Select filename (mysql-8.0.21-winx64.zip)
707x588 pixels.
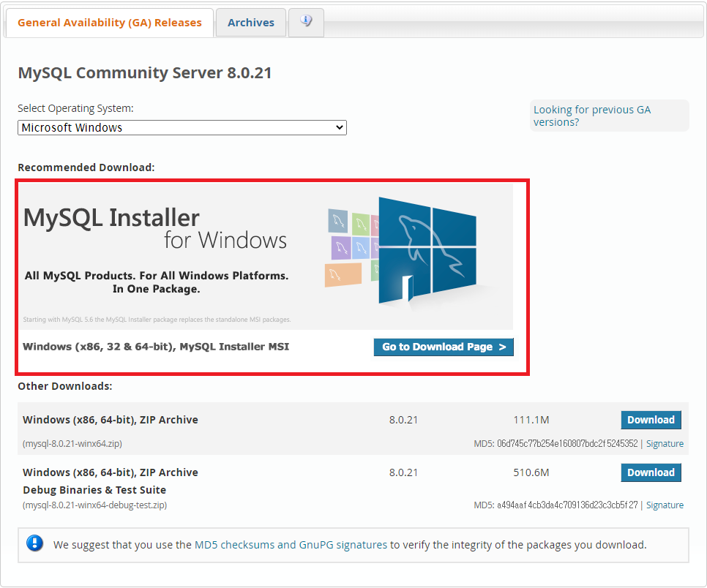coord(72,444)
